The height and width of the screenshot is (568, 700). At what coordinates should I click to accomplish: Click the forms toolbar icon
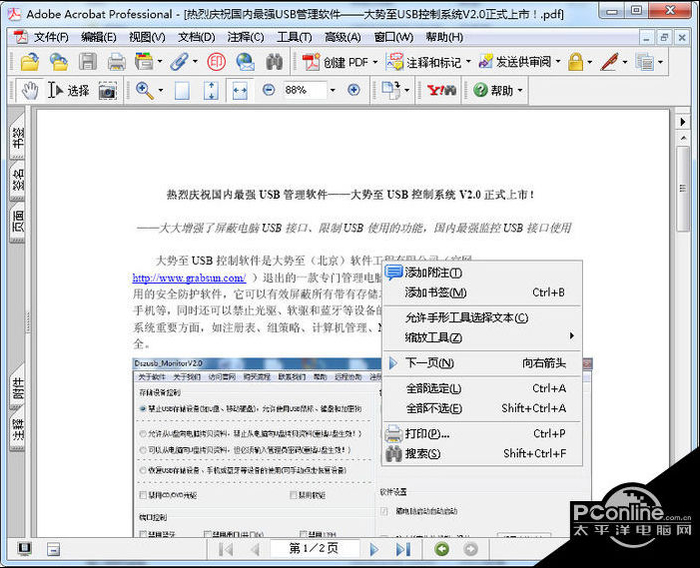click(645, 62)
